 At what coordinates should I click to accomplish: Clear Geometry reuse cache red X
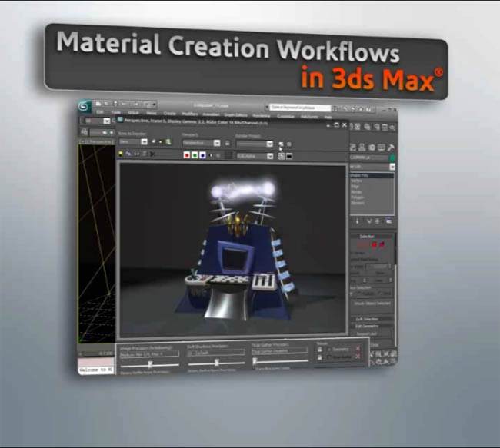[x=358, y=349]
